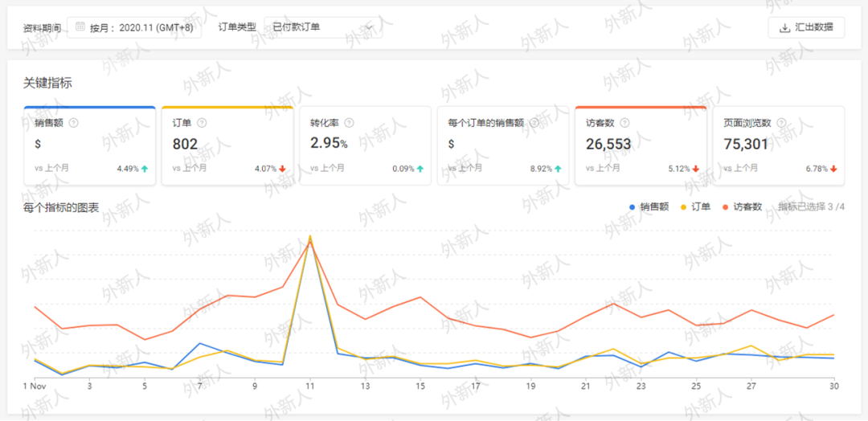
Task: Click the 订单 legend label in chart
Action: pos(702,207)
